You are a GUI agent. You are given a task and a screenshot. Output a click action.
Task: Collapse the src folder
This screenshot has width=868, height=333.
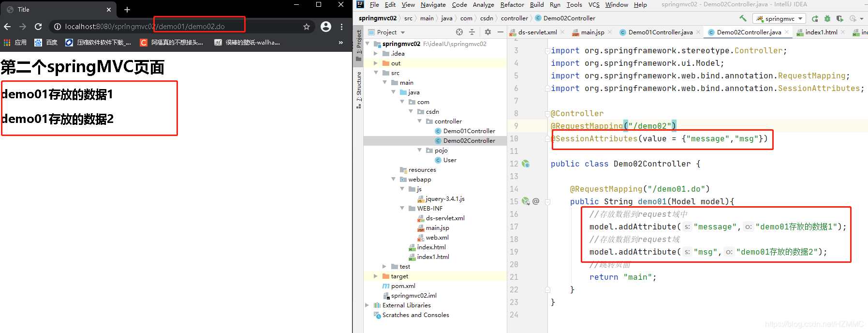(376, 73)
